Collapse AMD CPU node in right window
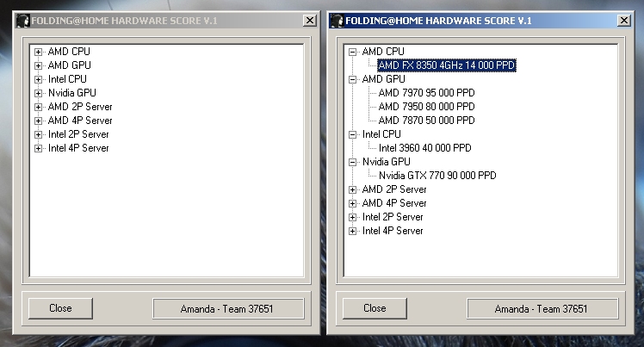Viewport: 644px width, 347px height. click(352, 52)
